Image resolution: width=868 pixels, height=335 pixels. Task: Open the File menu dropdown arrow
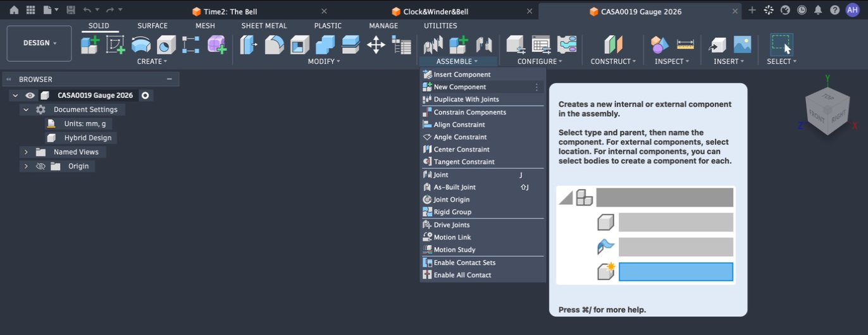pyautogui.click(x=56, y=10)
